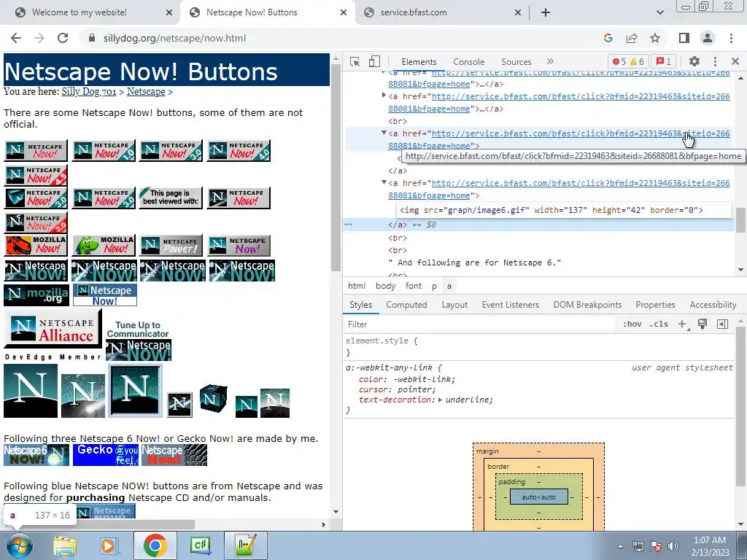Activate the inspect element picker
This screenshot has height=560, width=747.
(355, 62)
